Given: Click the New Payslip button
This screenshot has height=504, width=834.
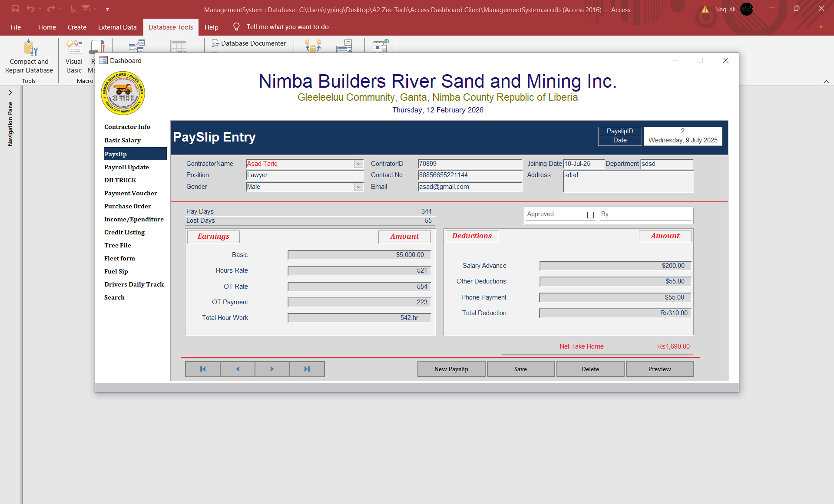Looking at the screenshot, I should point(451,369).
